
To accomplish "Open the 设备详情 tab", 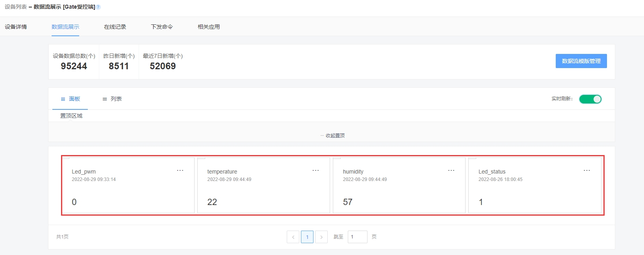I will [x=16, y=27].
